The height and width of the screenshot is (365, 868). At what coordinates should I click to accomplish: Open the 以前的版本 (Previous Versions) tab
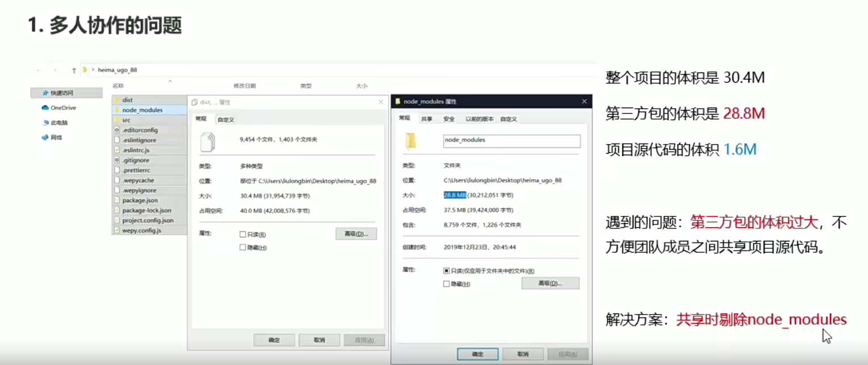[x=479, y=119]
